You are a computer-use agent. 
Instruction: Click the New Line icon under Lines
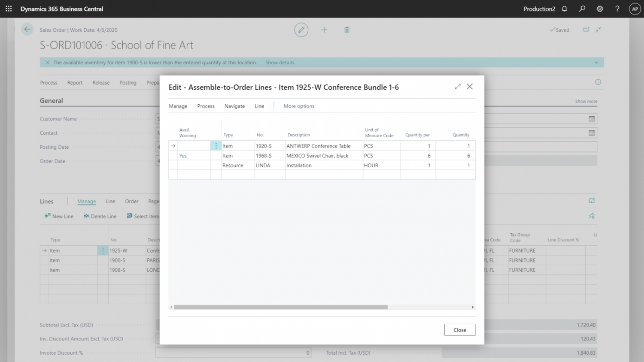49,216
